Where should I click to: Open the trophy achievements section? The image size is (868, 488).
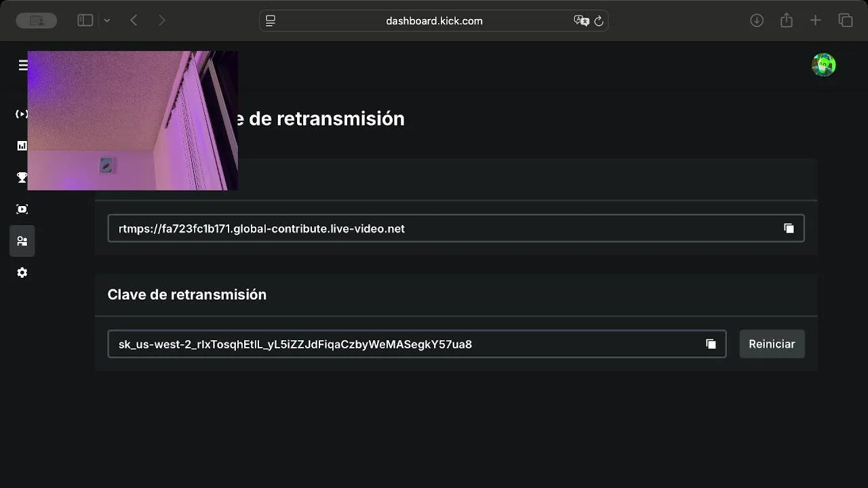coord(22,178)
